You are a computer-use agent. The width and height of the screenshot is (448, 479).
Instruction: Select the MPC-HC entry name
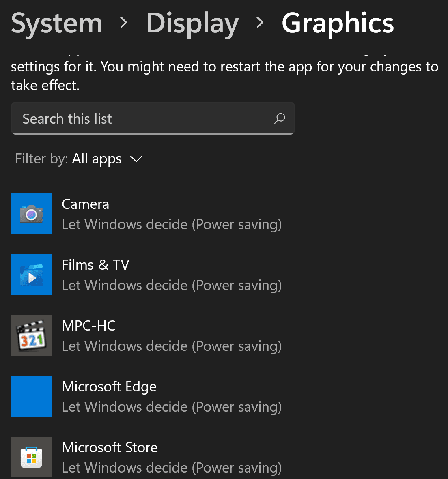tap(88, 326)
